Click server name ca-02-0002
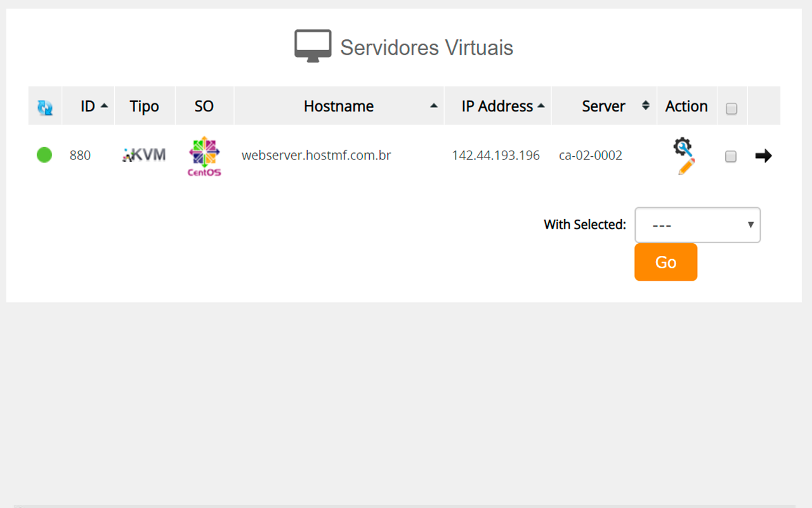The height and width of the screenshot is (508, 812). coord(591,155)
